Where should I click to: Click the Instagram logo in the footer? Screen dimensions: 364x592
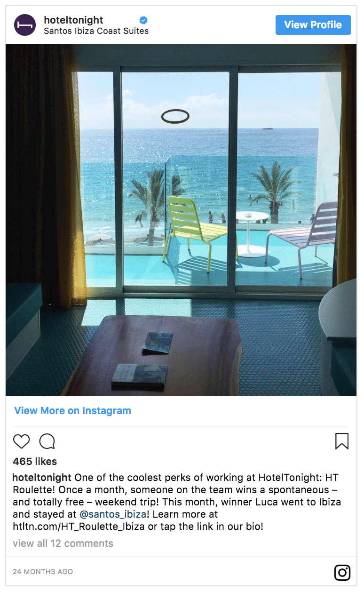(x=342, y=572)
